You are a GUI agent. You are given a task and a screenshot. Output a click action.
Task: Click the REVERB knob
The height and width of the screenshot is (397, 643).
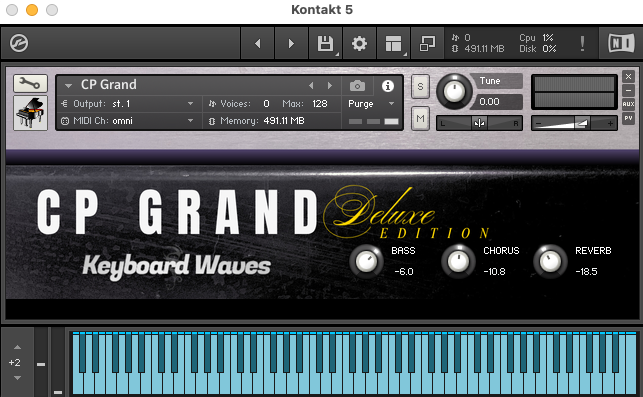coord(550,261)
